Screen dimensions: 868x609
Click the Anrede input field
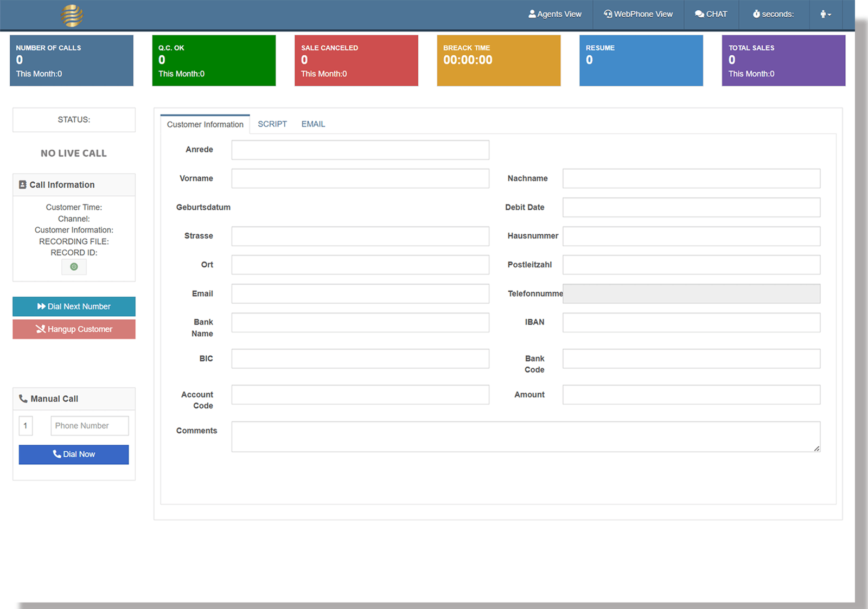click(360, 150)
